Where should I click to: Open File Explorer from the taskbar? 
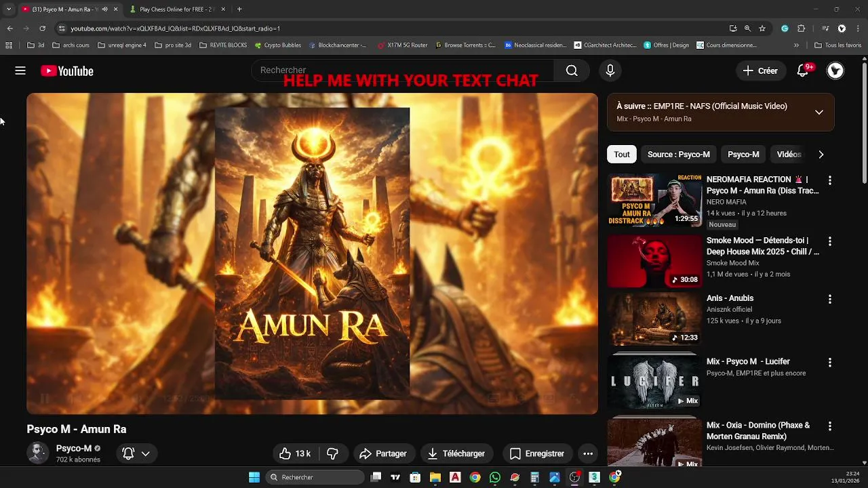pyautogui.click(x=435, y=477)
